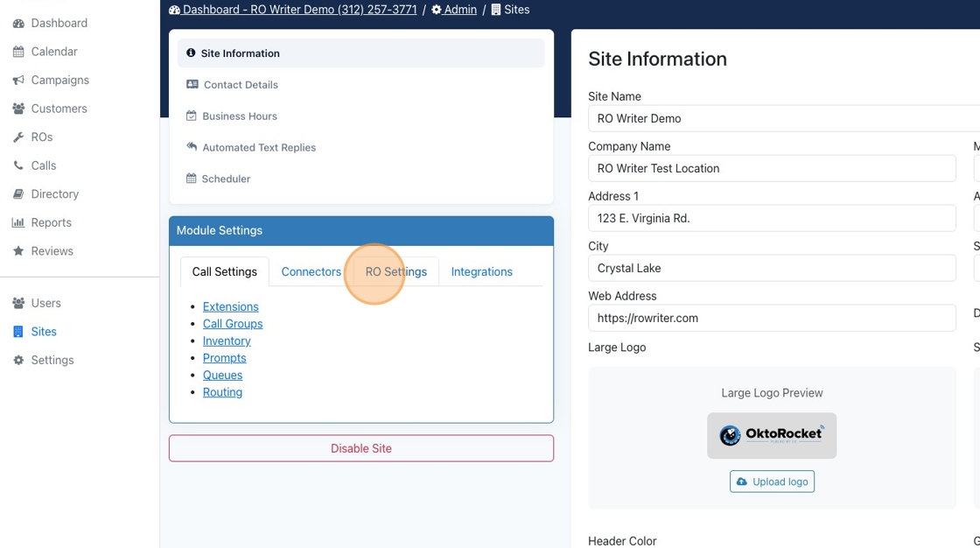980x548 pixels.
Task: Click the cloud upload icon on Upload logo
Action: [x=741, y=481]
